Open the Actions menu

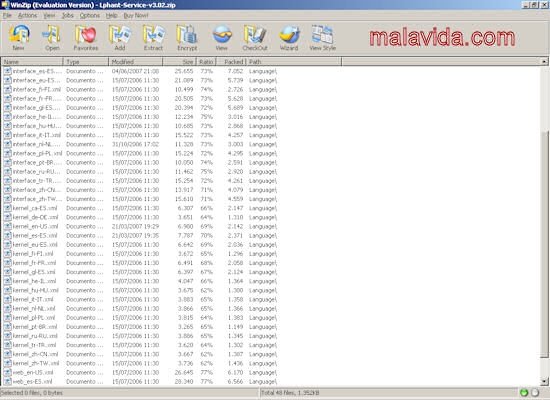point(27,15)
